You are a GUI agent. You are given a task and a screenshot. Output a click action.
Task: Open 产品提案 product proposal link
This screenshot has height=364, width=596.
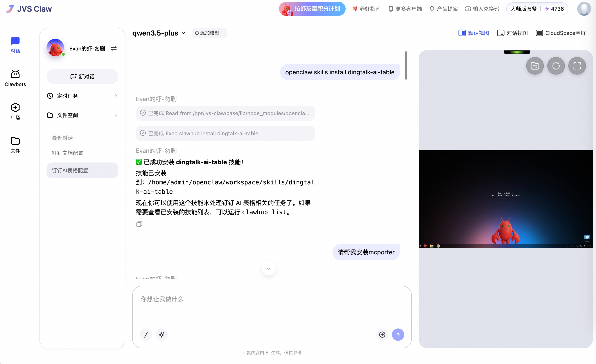[444, 9]
